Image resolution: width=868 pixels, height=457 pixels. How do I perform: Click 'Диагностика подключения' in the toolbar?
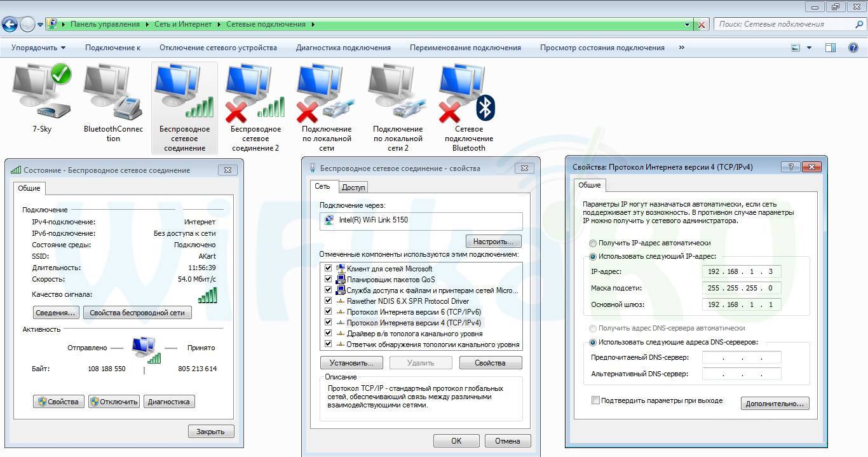point(343,48)
